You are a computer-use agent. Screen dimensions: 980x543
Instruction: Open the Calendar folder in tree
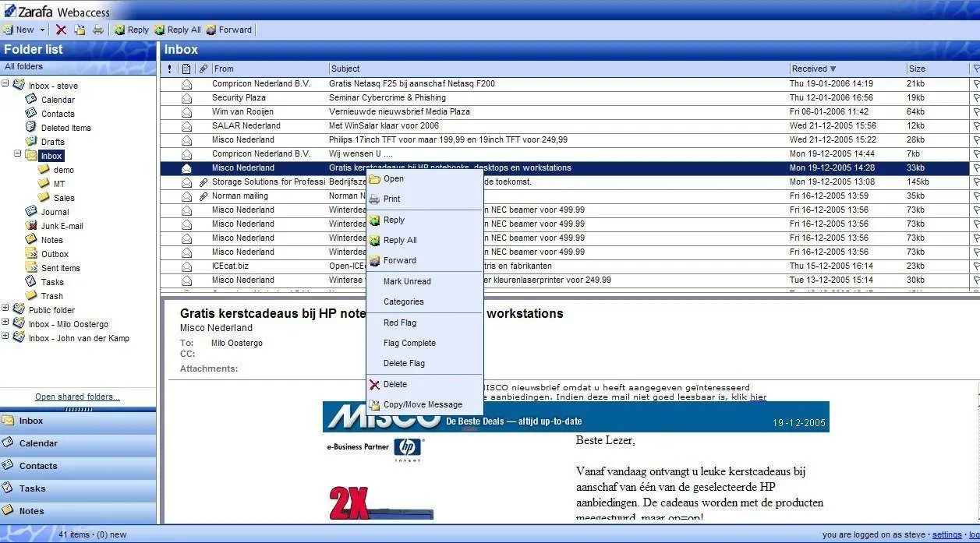[58, 100]
